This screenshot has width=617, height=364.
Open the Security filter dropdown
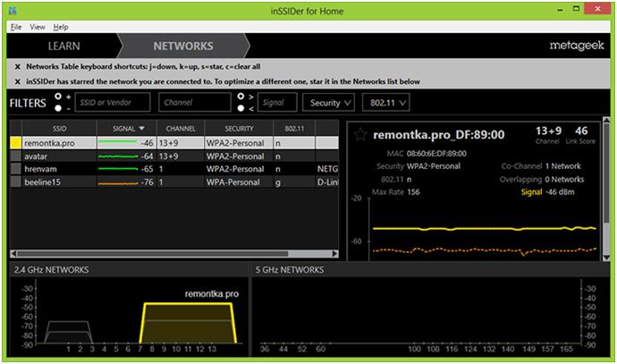(x=328, y=103)
